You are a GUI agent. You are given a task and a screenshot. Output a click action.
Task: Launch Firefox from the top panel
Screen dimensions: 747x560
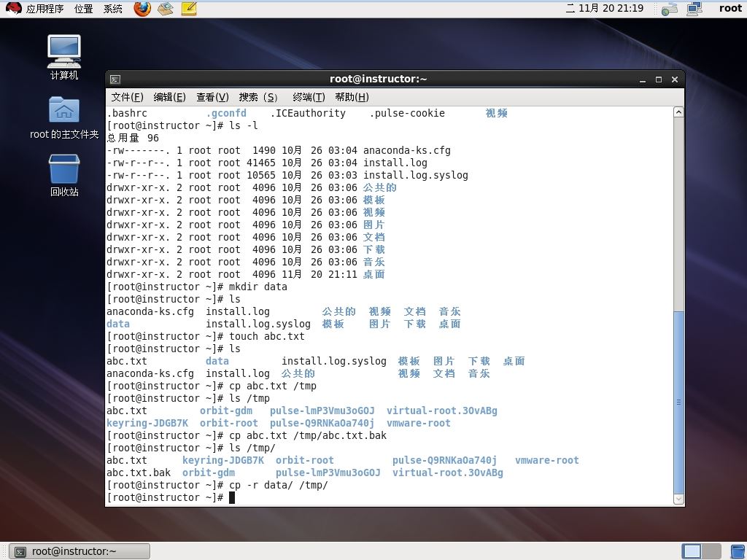(142, 8)
